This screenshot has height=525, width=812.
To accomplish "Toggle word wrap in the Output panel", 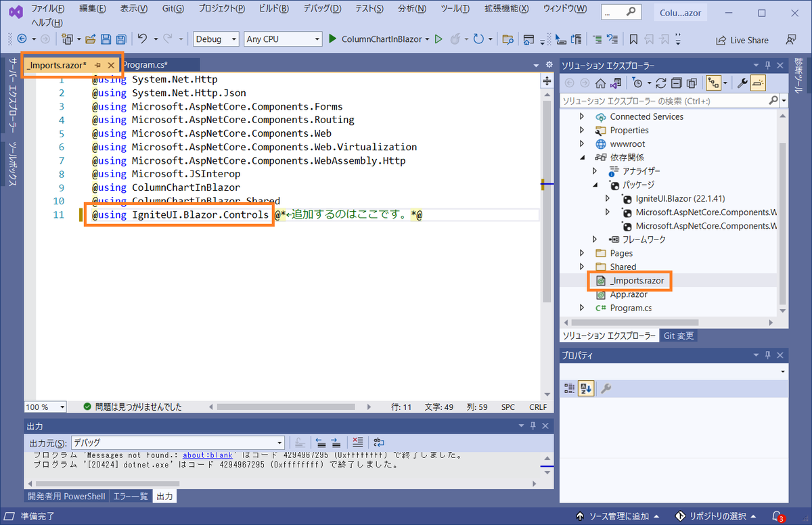I will click(x=380, y=442).
